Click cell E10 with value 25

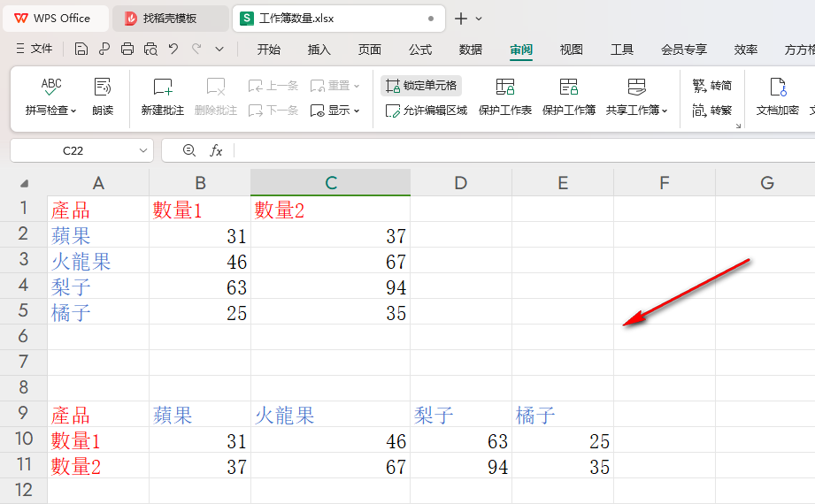point(563,440)
